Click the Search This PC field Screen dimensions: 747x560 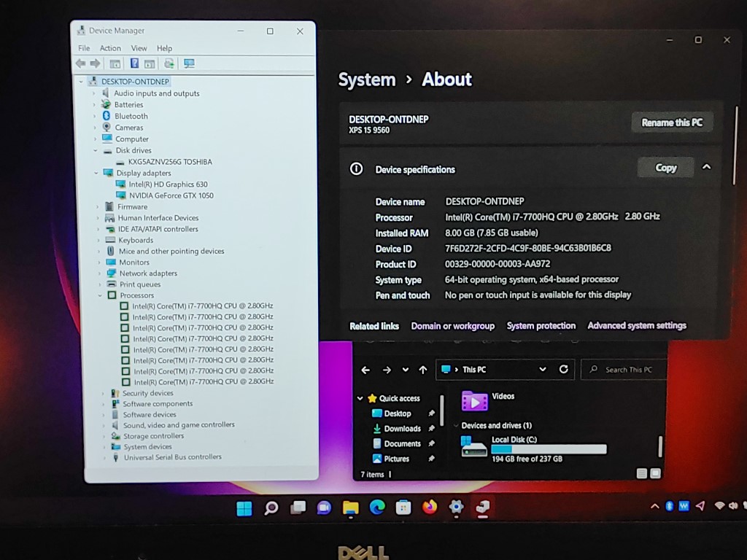624,370
